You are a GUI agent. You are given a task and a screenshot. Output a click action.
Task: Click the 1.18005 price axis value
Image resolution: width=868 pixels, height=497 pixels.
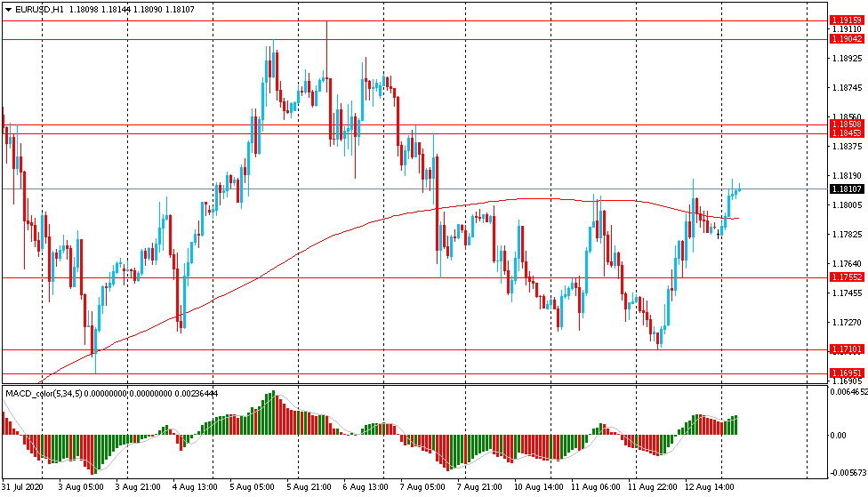pos(847,204)
